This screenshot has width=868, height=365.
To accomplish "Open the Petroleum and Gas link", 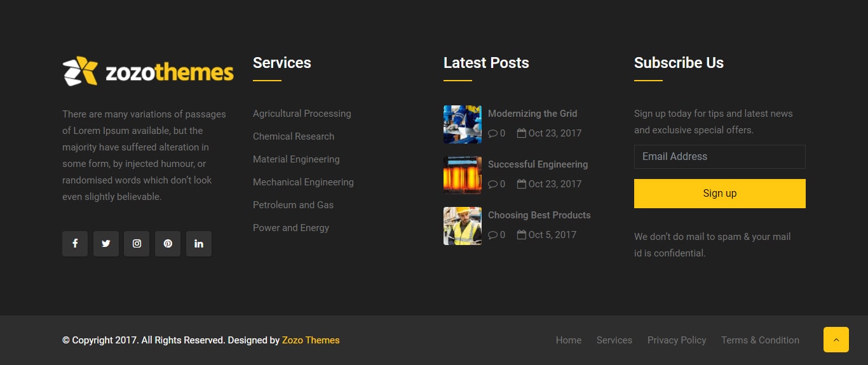I will point(293,205).
